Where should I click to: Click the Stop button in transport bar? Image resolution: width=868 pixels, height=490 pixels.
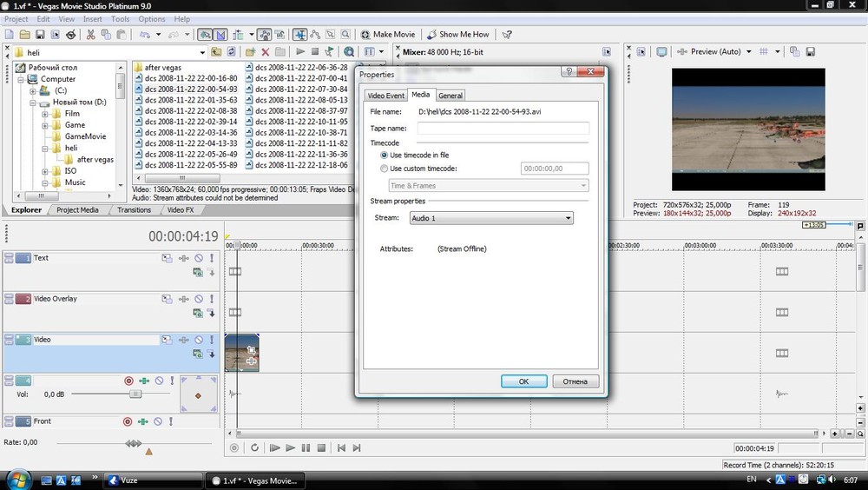pos(321,448)
